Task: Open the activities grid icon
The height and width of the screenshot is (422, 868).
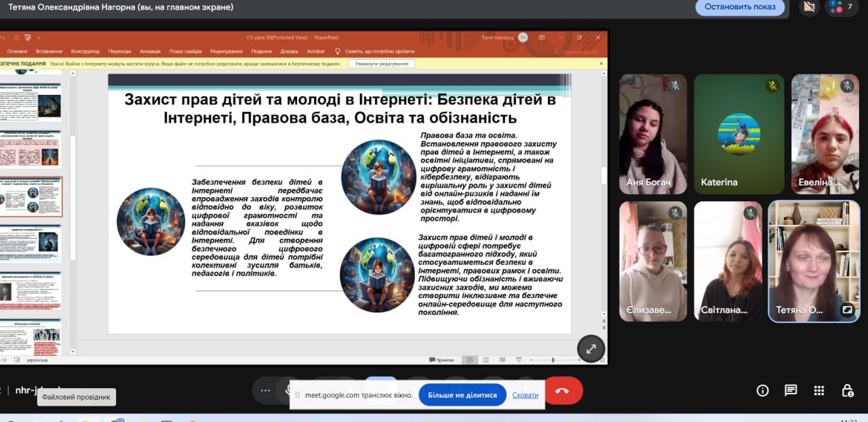Action: coord(819,390)
